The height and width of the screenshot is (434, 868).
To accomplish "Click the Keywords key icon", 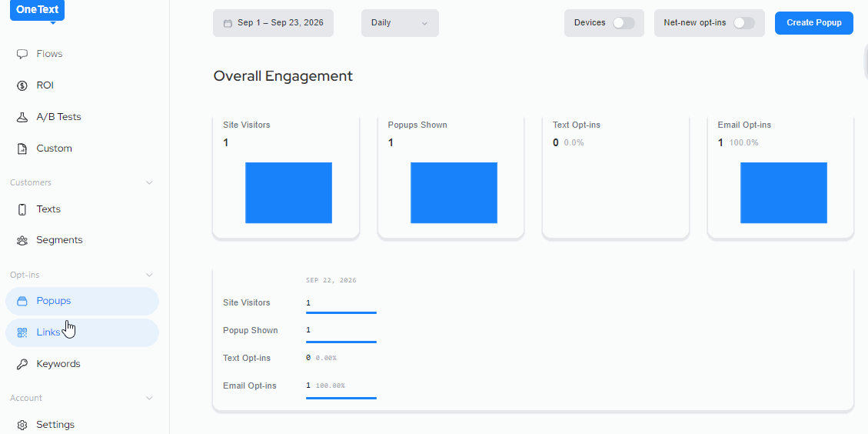I will coord(22,364).
